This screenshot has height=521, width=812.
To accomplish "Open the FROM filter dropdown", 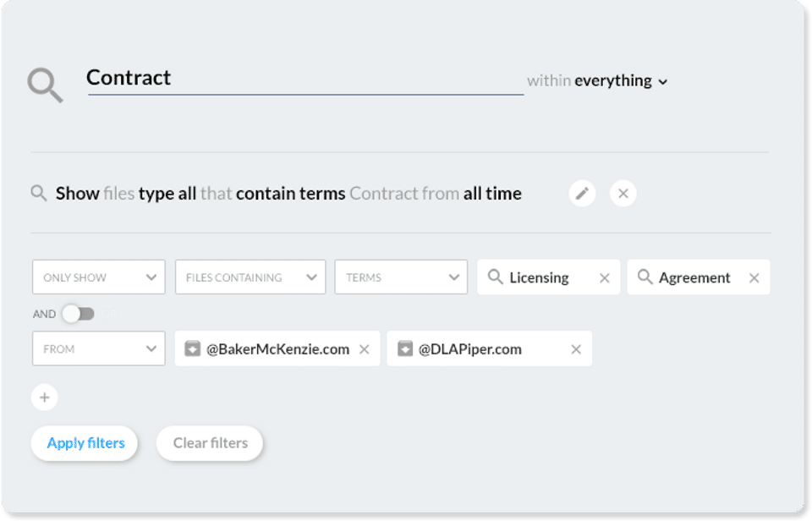I will (x=98, y=348).
